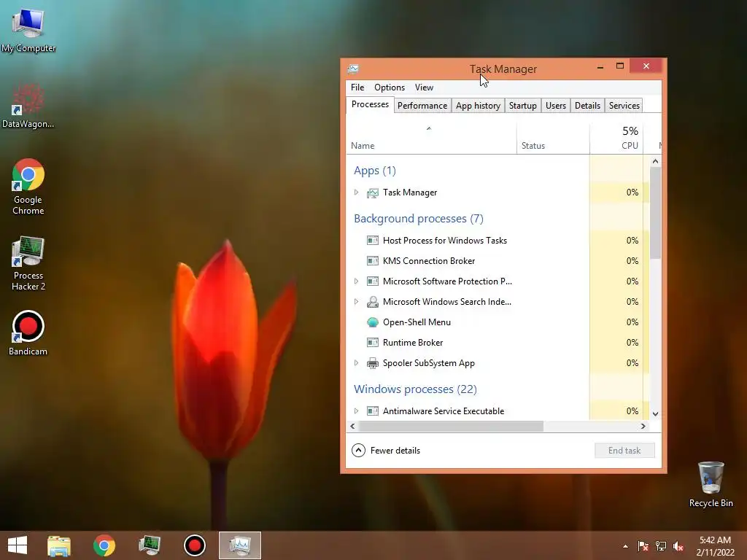Click Antimalware Service Executable icon
The height and width of the screenshot is (560, 747).
373,411
